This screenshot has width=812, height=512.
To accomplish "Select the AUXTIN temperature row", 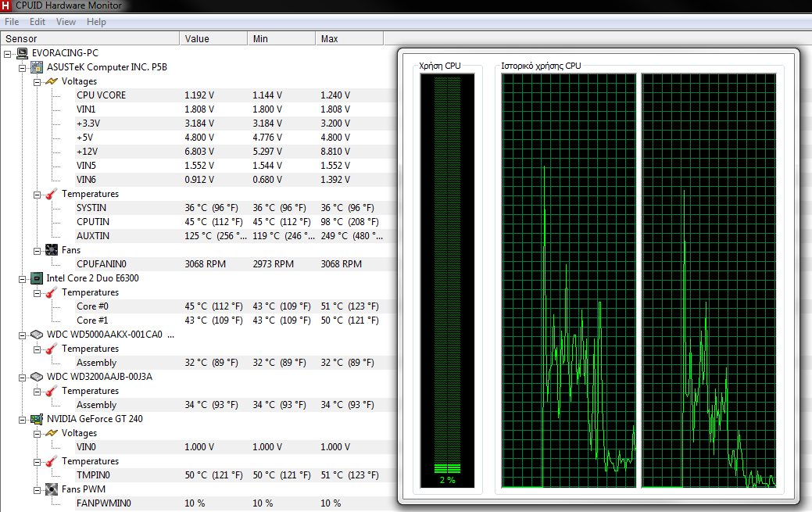I will click(x=235, y=236).
